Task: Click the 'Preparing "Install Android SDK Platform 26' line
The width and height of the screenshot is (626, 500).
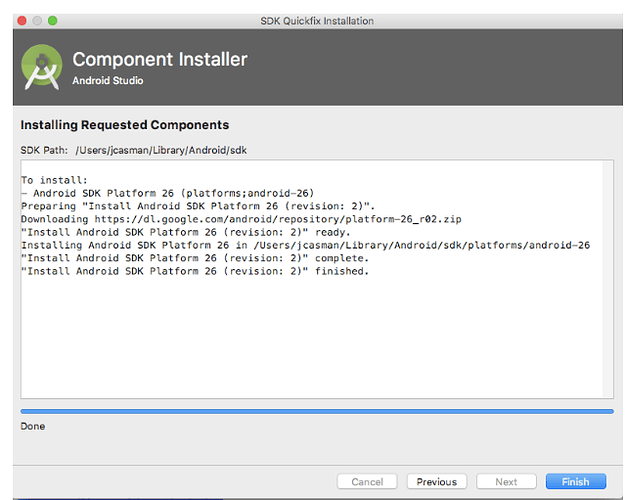Action: (x=198, y=206)
